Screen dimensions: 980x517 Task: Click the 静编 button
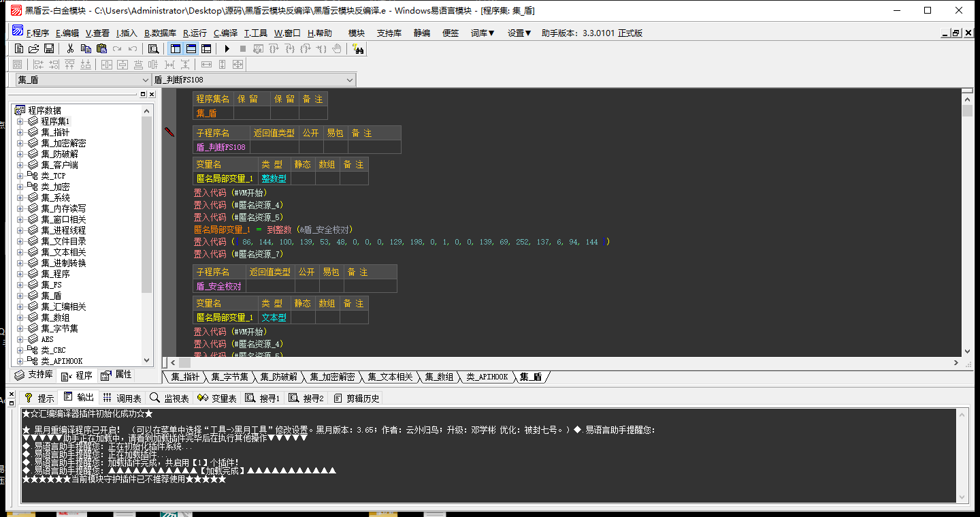click(422, 33)
